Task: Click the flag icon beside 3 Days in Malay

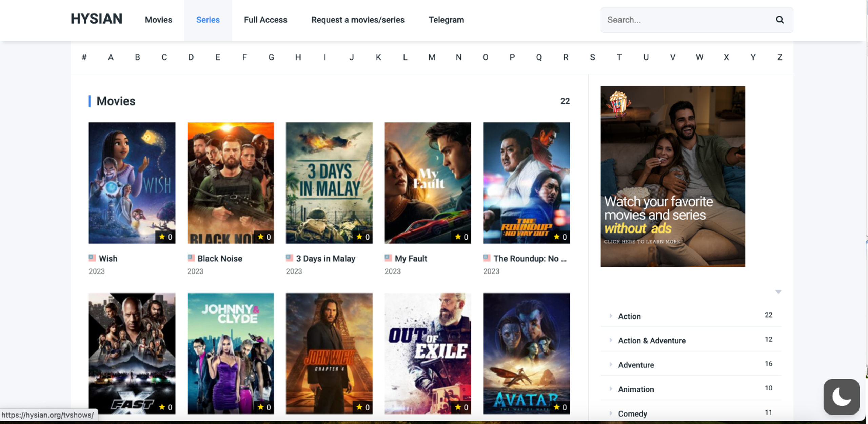Action: pyautogui.click(x=289, y=258)
